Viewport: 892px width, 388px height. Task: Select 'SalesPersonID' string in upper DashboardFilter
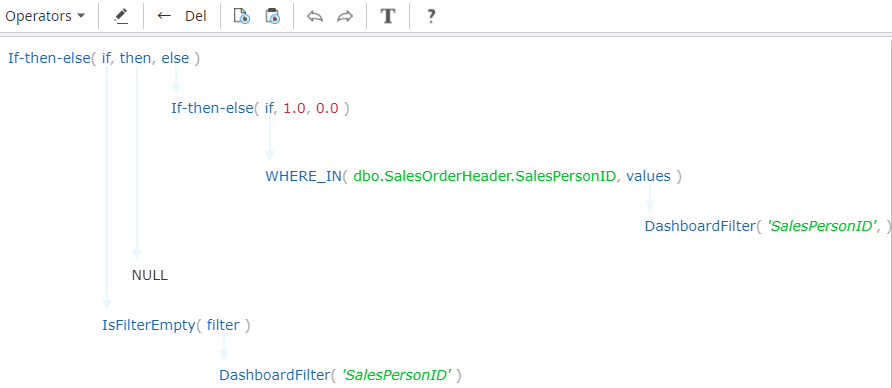tap(823, 226)
